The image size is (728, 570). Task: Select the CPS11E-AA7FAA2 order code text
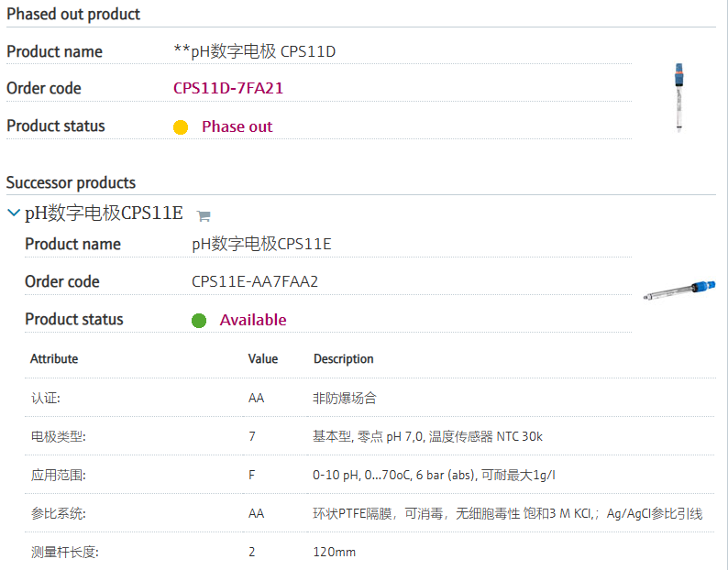255,281
